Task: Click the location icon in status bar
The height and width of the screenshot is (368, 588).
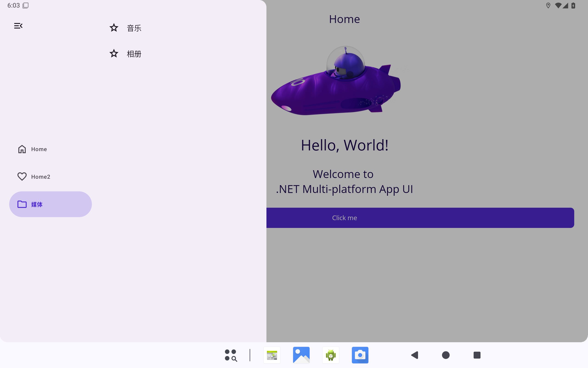Action: pos(548,5)
